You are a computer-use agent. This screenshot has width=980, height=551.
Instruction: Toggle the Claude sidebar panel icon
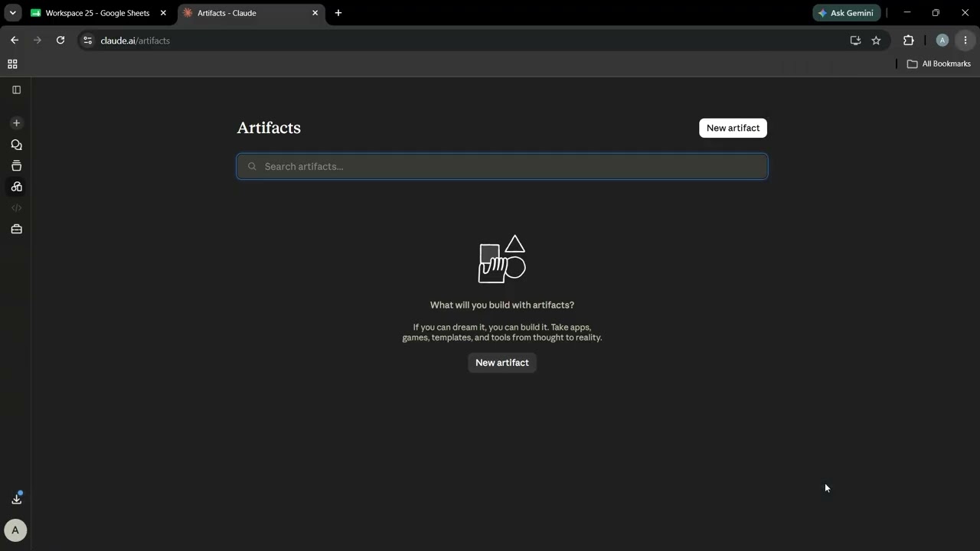point(16,90)
